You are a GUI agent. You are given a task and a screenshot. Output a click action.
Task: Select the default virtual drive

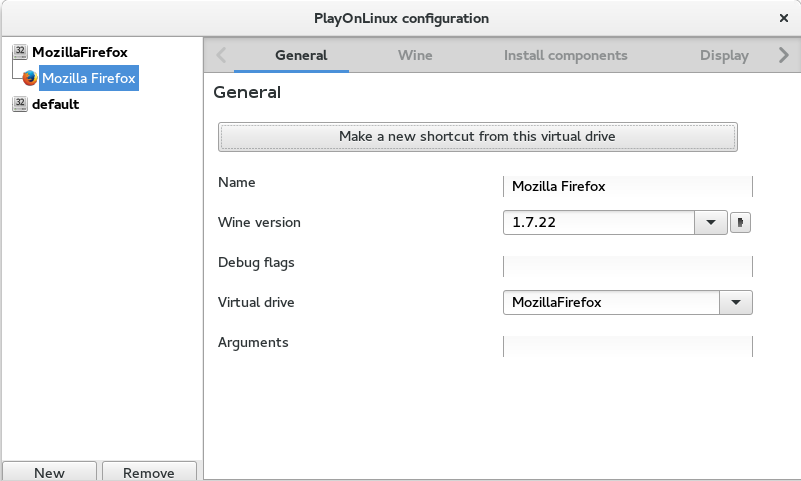click(55, 104)
